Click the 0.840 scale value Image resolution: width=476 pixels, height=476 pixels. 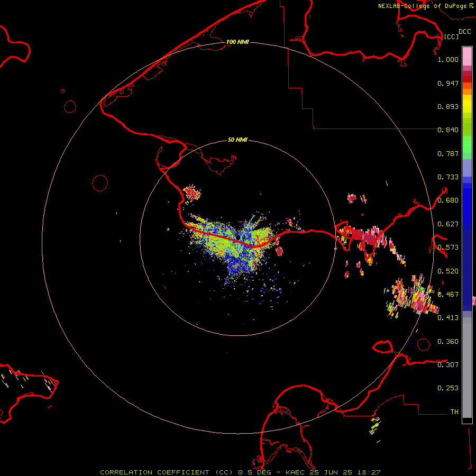448,130
